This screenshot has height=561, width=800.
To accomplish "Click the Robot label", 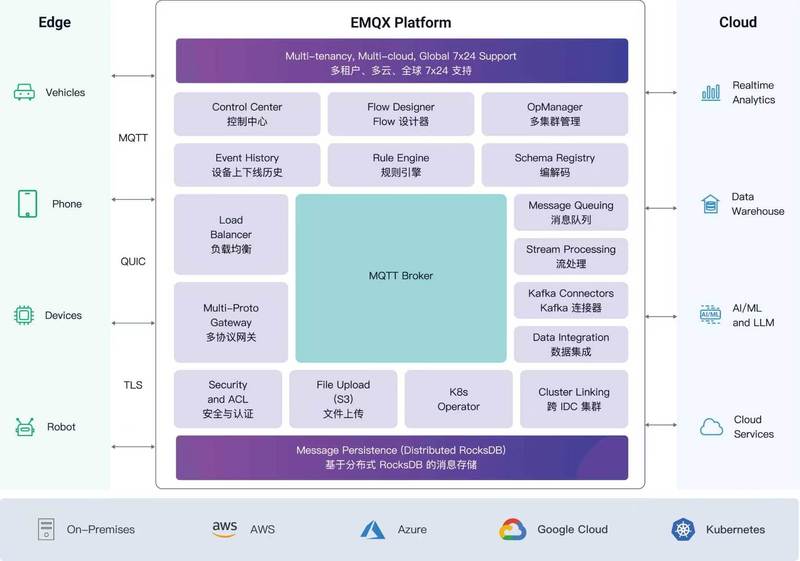I will [61, 427].
